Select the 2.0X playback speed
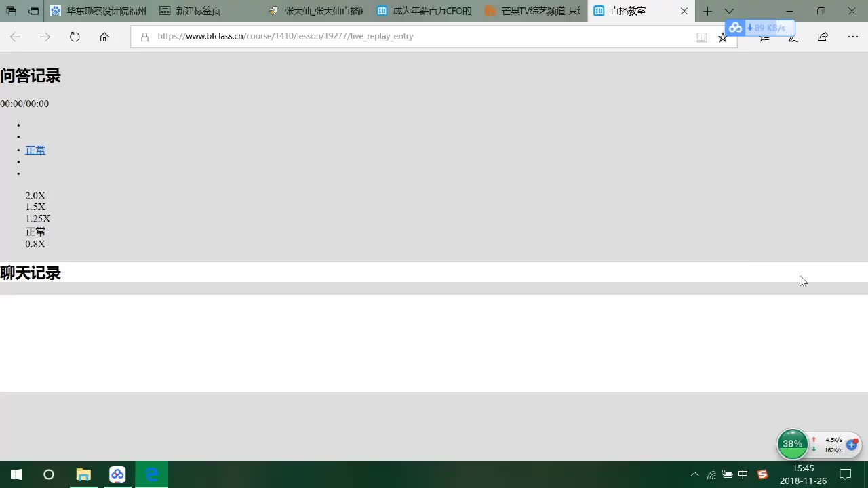Image resolution: width=868 pixels, height=488 pixels. (x=35, y=195)
